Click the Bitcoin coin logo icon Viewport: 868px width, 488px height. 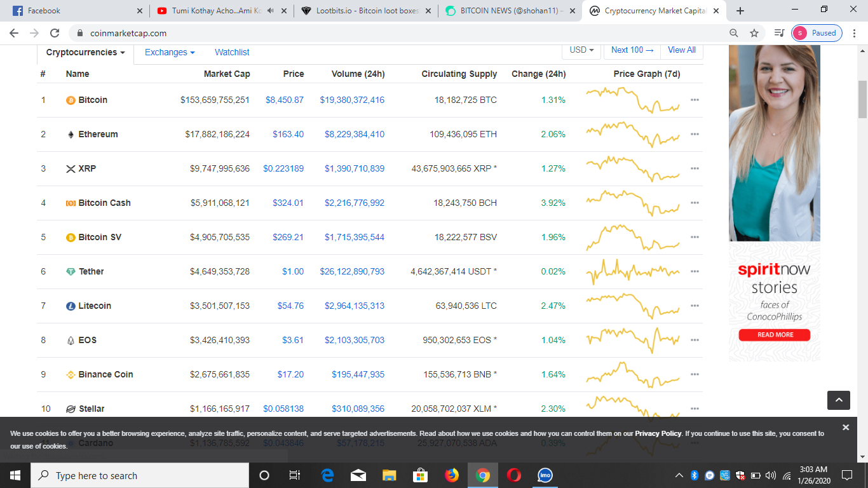click(71, 100)
